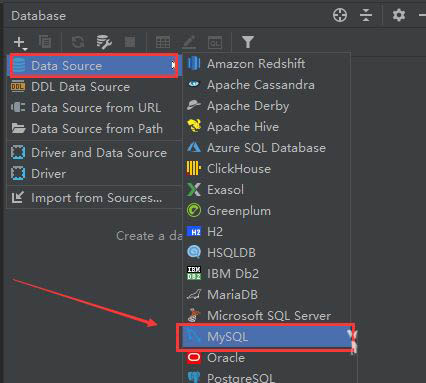
Task: Click the plus New button in toolbar
Action: click(x=20, y=43)
